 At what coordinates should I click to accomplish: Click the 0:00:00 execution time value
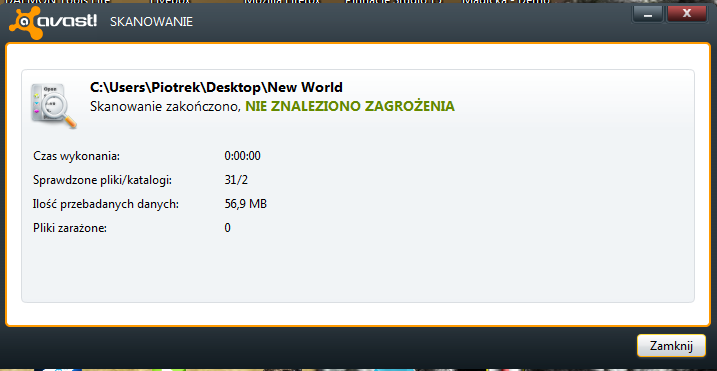(x=242, y=156)
